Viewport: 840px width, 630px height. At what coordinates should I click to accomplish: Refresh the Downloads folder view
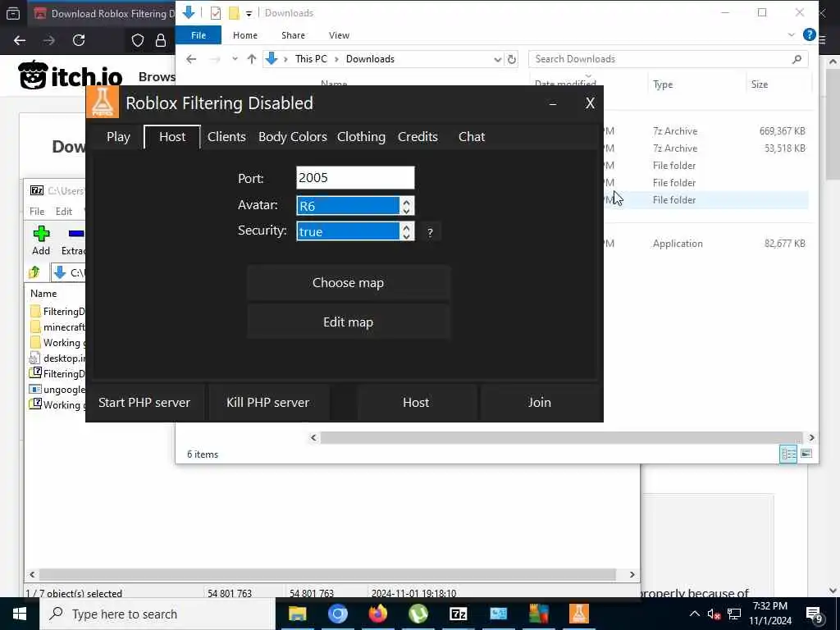(x=512, y=59)
